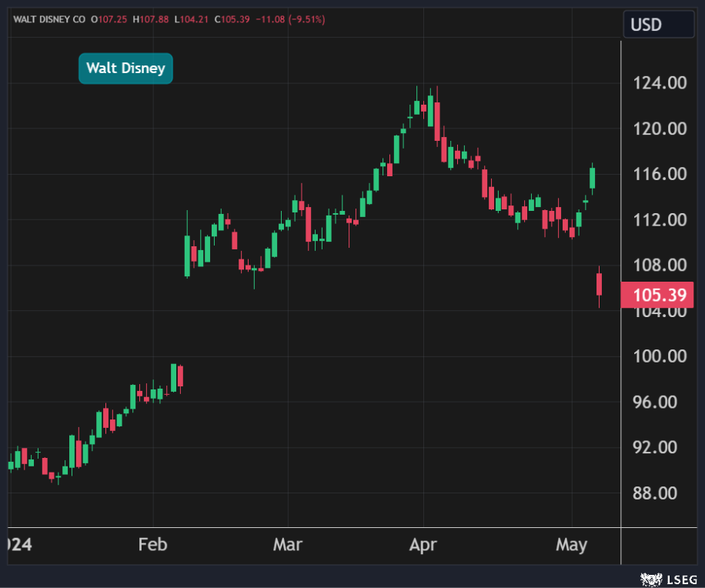The height and width of the screenshot is (588, 705).
Task: Click the last red candle in May
Action: tap(599, 284)
